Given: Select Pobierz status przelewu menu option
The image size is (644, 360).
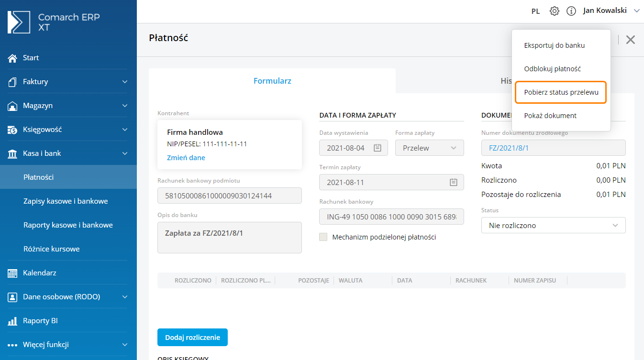Looking at the screenshot, I should (x=561, y=92).
